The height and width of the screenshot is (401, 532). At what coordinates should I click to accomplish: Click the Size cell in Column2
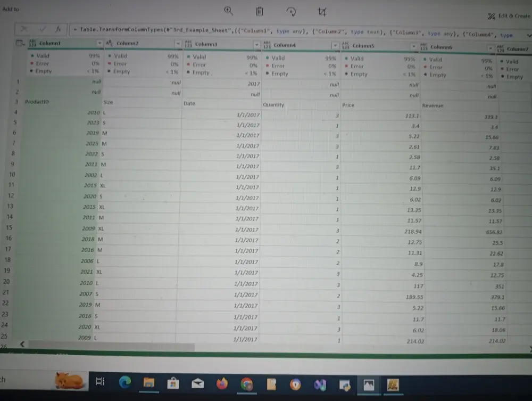coord(108,102)
